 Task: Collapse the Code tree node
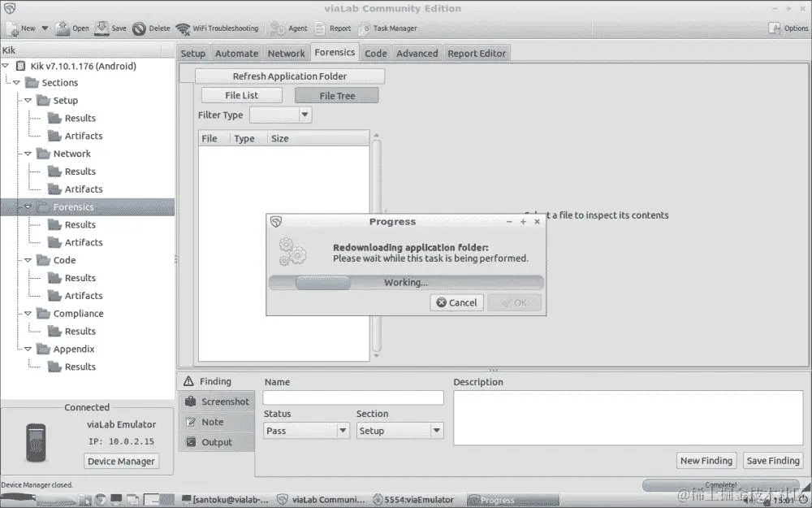tap(28, 260)
